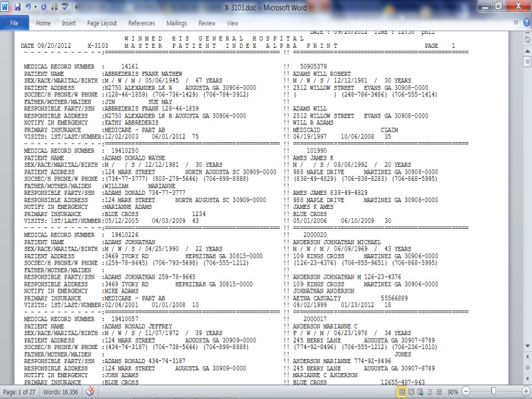Image resolution: width=532 pixels, height=399 pixels.
Task: Open the Undo history dropdown arrow
Action: tap(35, 7)
